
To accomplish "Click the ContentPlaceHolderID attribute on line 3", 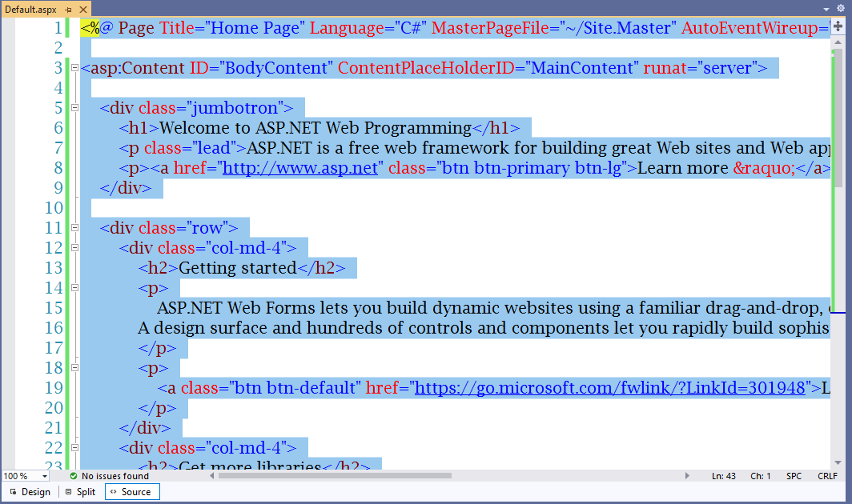I will point(426,68).
